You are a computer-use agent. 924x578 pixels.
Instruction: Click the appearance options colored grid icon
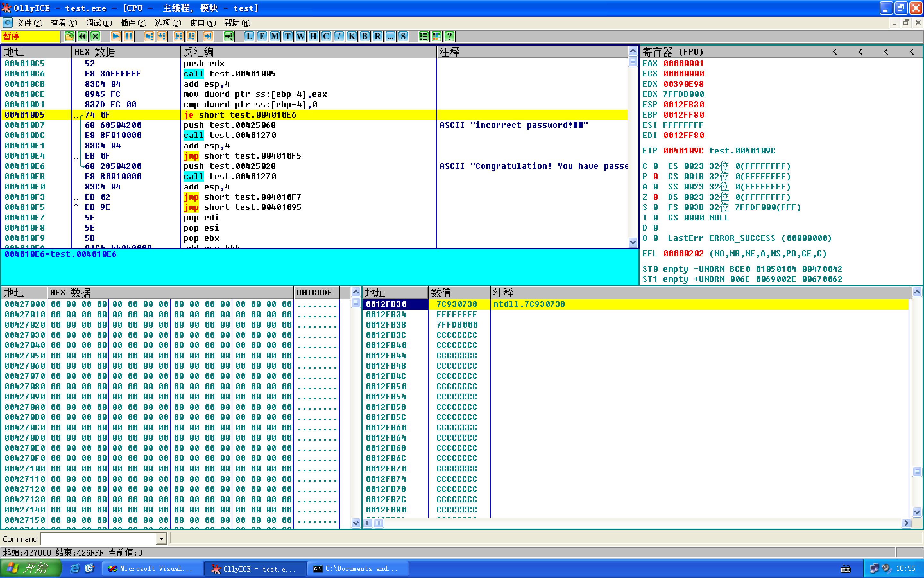[437, 36]
